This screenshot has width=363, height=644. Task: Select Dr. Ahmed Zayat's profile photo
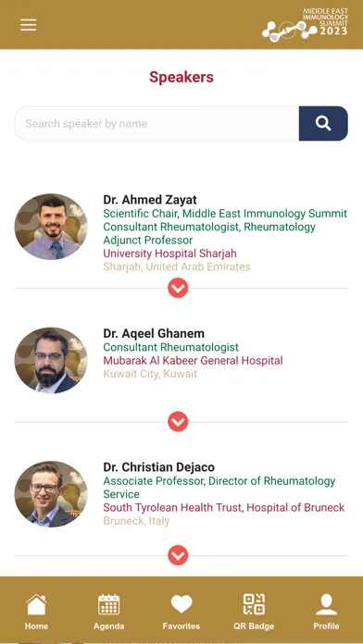point(51,227)
